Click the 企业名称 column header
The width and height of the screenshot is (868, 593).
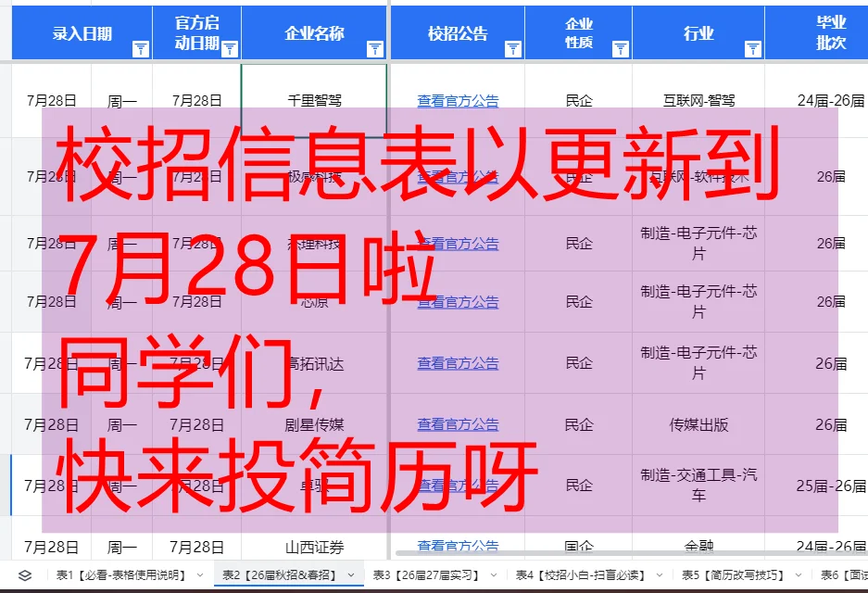(x=314, y=33)
